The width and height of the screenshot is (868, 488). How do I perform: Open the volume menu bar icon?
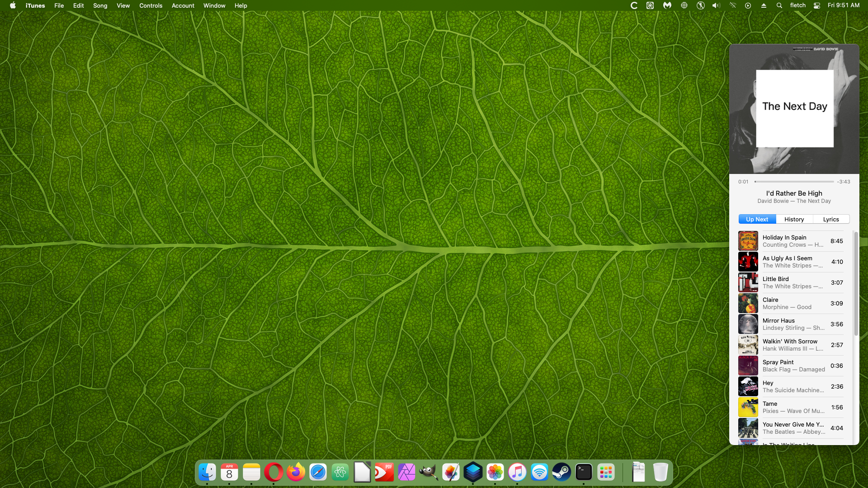[x=716, y=5]
